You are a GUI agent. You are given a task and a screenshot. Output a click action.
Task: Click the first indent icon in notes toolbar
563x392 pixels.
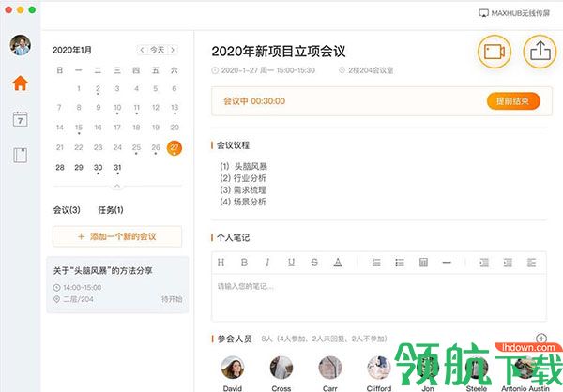(x=484, y=263)
